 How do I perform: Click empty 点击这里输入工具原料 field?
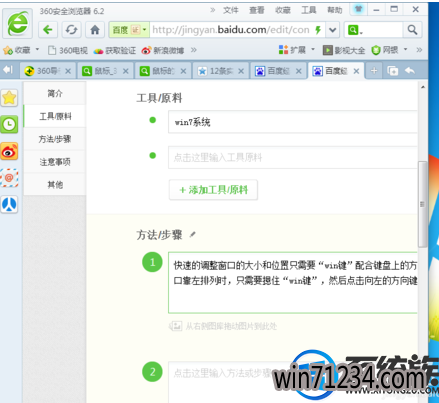[x=293, y=157]
